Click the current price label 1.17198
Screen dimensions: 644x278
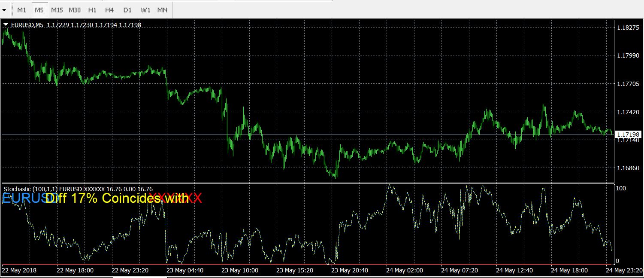pyautogui.click(x=628, y=134)
